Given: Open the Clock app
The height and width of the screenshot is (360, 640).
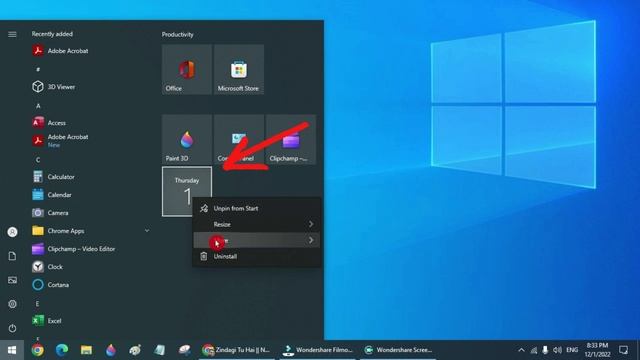Looking at the screenshot, I should click(47, 267).
